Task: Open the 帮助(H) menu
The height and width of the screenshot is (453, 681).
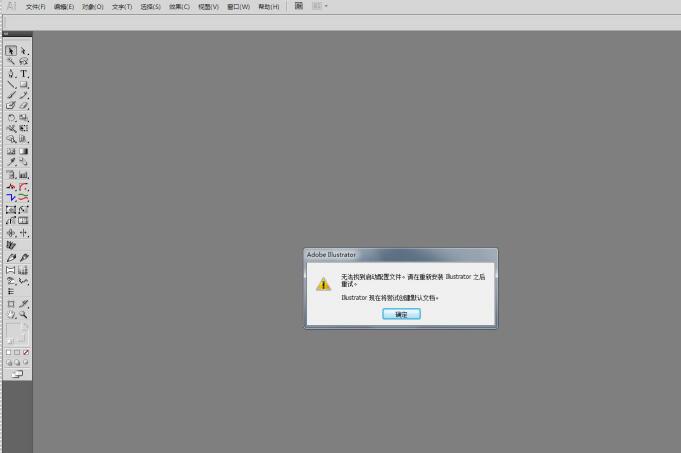Action: click(268, 6)
